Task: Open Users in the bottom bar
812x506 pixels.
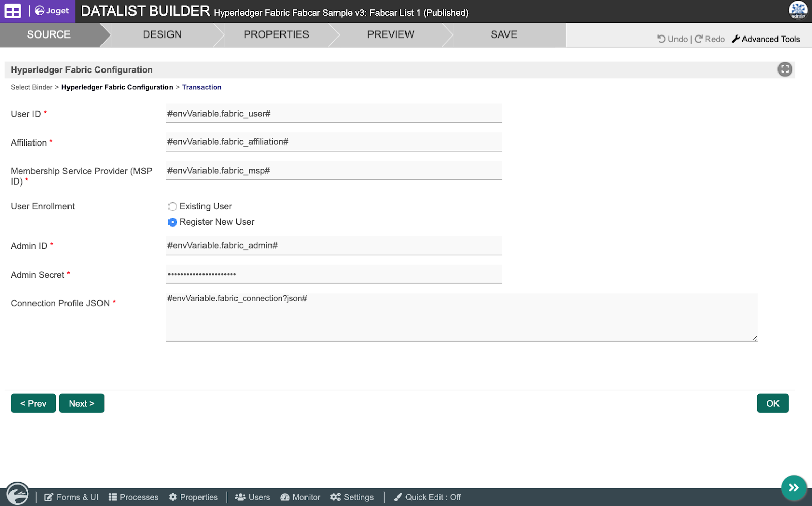Action: 253,497
